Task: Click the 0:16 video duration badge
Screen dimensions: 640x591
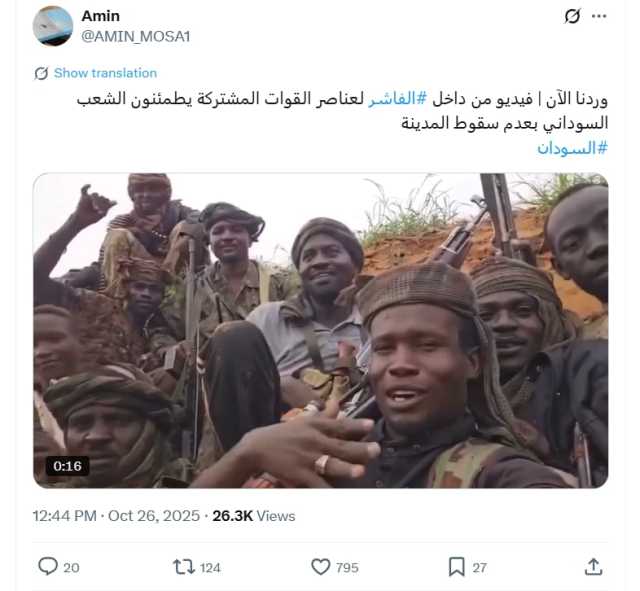Action: click(67, 466)
